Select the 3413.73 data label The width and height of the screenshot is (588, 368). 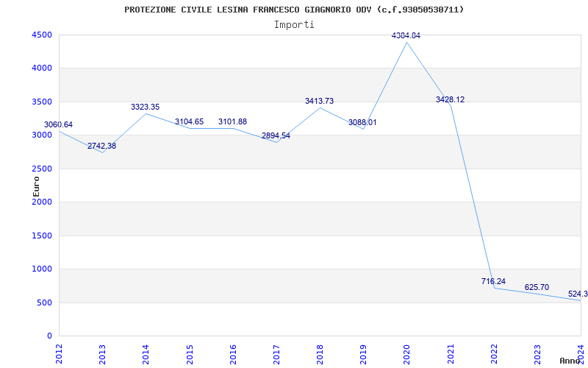319,101
